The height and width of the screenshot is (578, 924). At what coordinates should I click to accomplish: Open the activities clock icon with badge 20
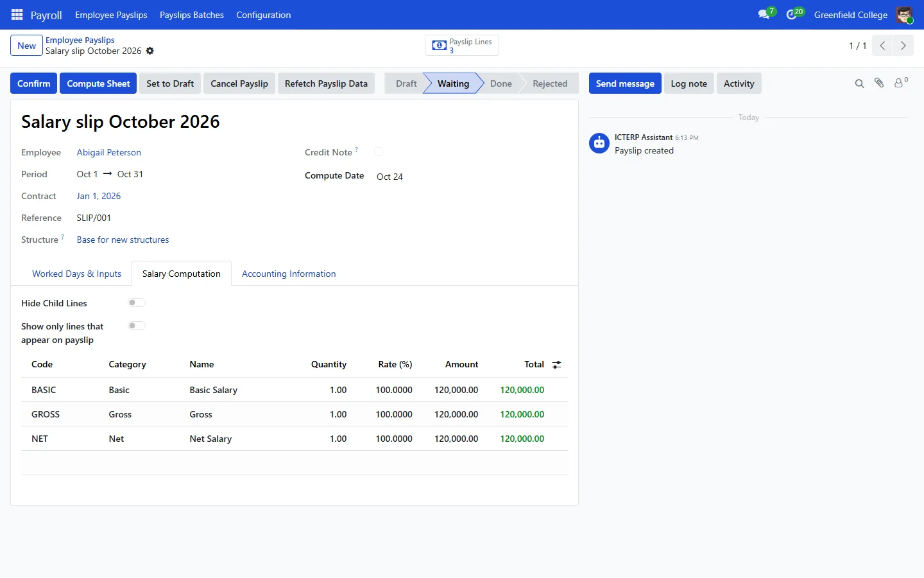pyautogui.click(x=794, y=14)
